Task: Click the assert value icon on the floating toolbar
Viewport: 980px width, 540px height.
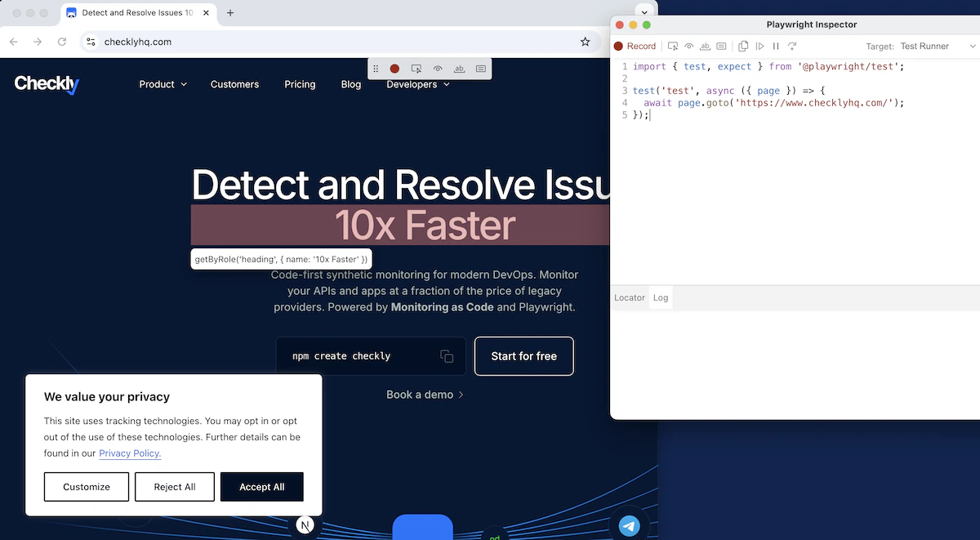Action: tap(480, 69)
